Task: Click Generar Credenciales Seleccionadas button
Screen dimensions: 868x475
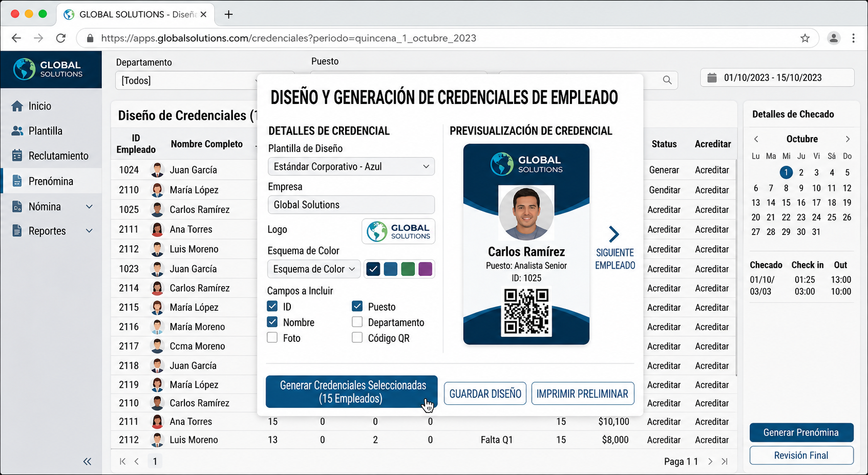Action: [x=351, y=392]
